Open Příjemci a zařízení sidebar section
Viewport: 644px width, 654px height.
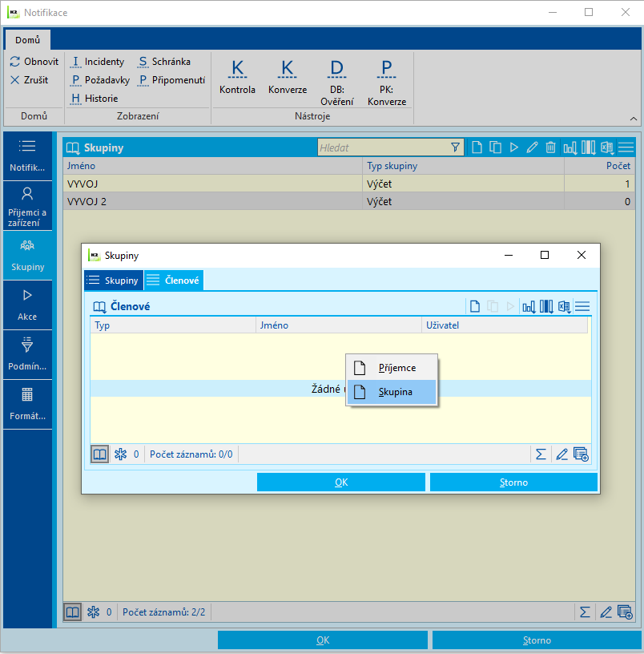27,206
